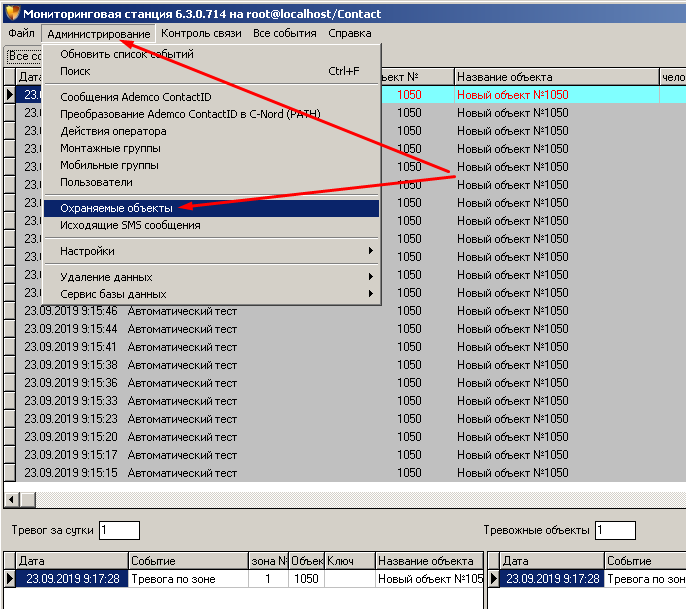
Task: Open the Администрирование menu
Action: [98, 34]
